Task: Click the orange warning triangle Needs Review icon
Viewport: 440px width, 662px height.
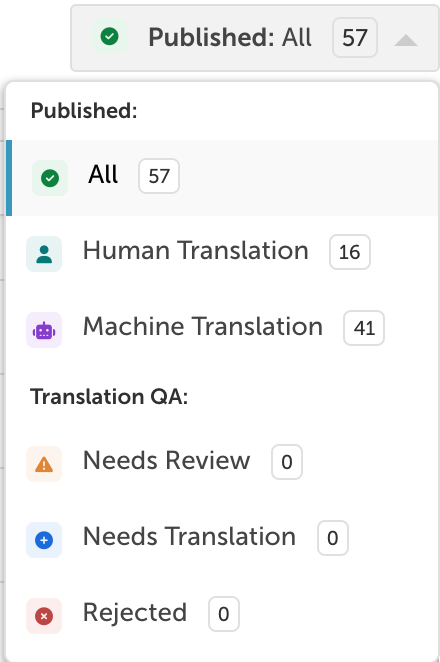Action: (44, 464)
